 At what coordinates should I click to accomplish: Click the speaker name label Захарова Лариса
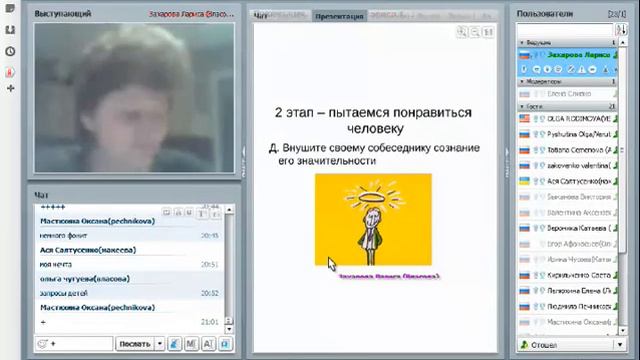click(191, 13)
